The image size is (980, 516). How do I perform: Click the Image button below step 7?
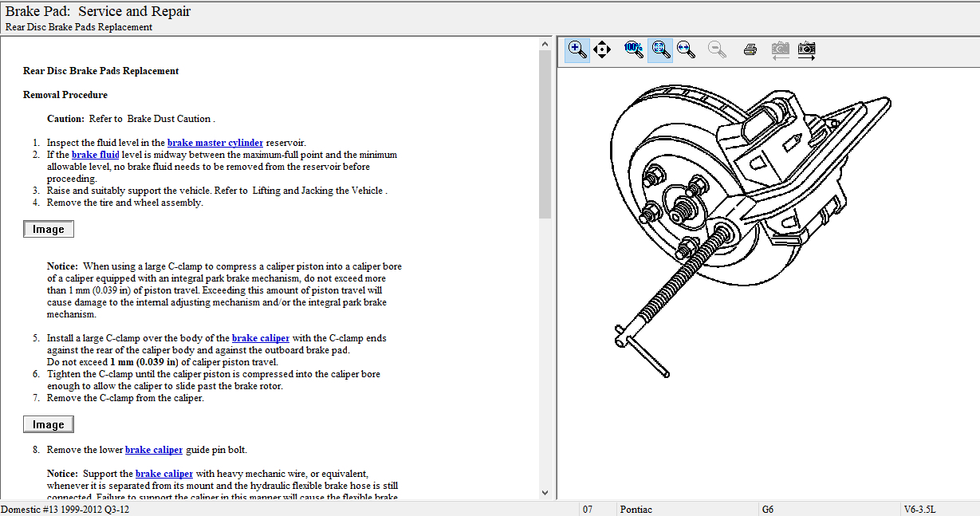[49, 424]
